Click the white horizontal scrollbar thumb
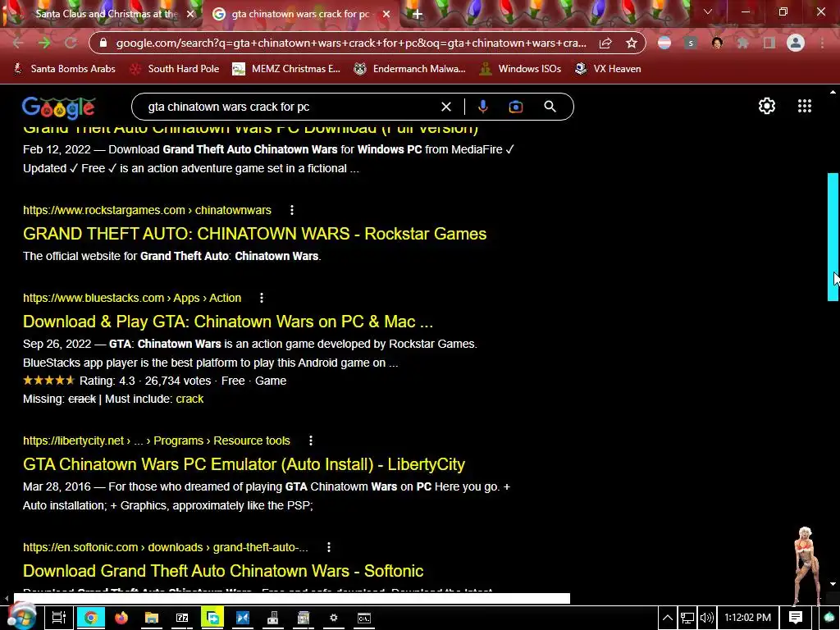 pyautogui.click(x=292, y=597)
